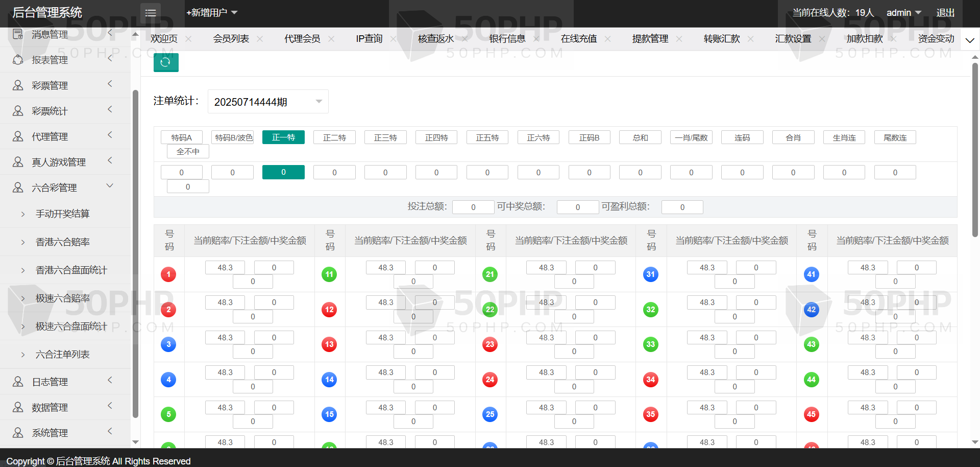The height and width of the screenshot is (467, 980).
Task: Click the green number 11 ball
Action: (x=329, y=274)
